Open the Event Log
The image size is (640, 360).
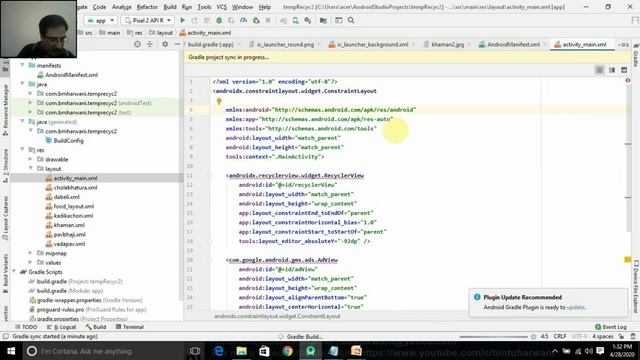(611, 327)
